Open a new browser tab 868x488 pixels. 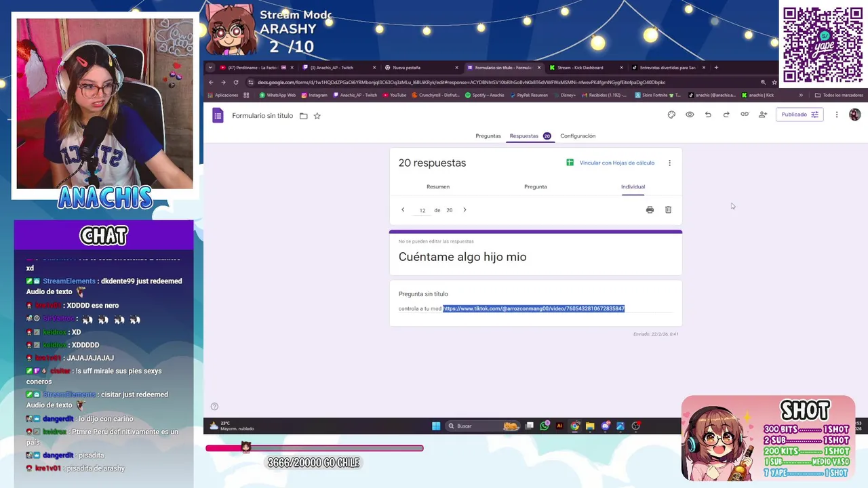click(716, 68)
